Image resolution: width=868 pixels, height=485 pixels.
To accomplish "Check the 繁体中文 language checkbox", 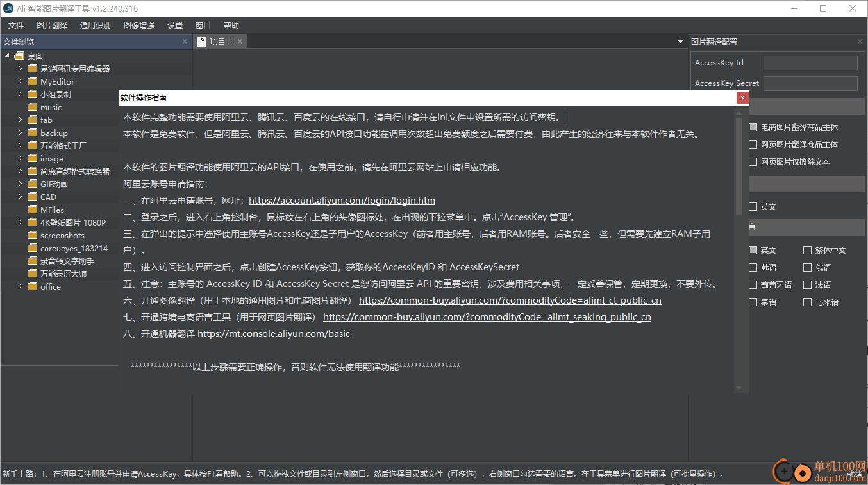I will point(808,250).
